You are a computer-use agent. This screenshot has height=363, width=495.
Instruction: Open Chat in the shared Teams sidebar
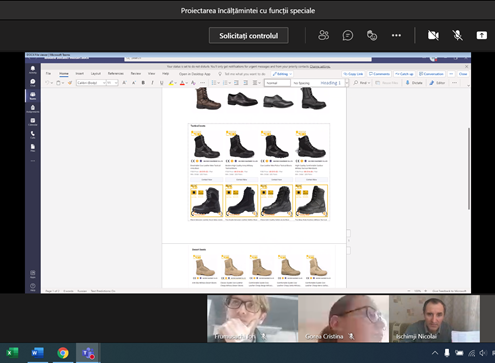(33, 83)
